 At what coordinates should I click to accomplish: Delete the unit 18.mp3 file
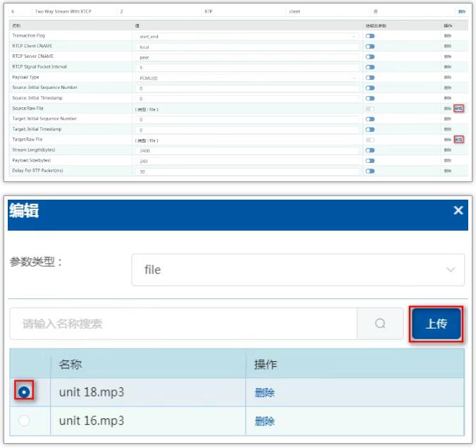point(264,393)
